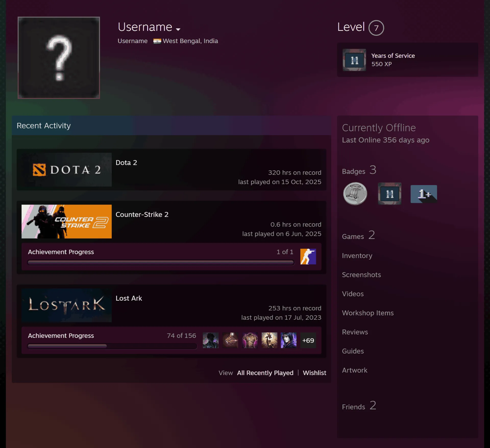Expand the Username dropdown arrow
Screen dimensions: 490x448
point(178,29)
